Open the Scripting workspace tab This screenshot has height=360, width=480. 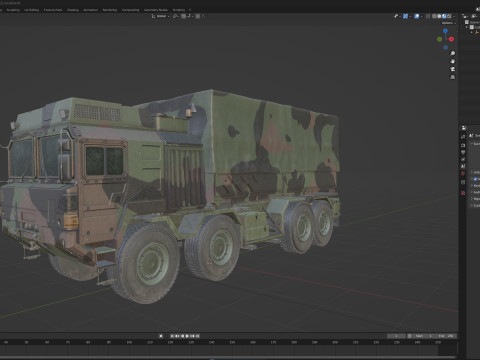[179, 10]
